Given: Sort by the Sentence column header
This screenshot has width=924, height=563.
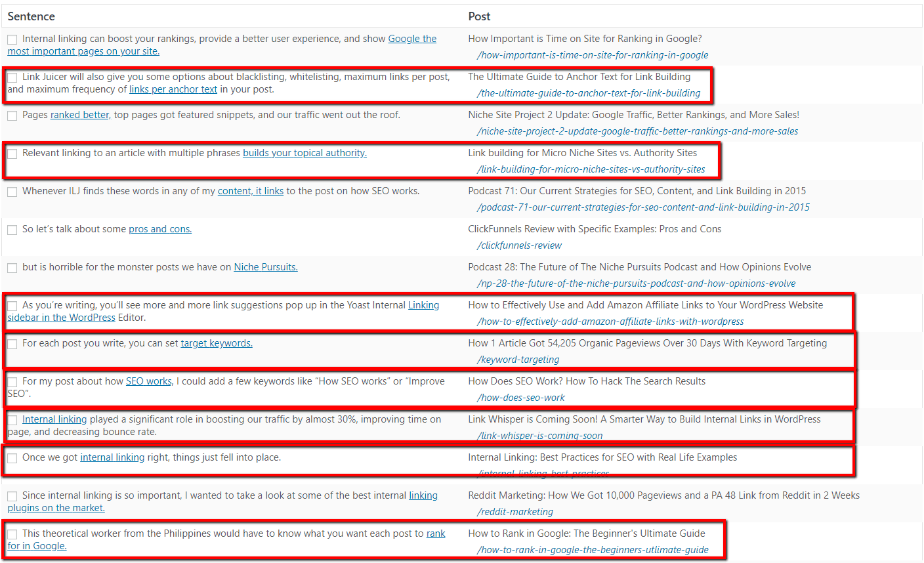Looking at the screenshot, I should pos(31,16).
